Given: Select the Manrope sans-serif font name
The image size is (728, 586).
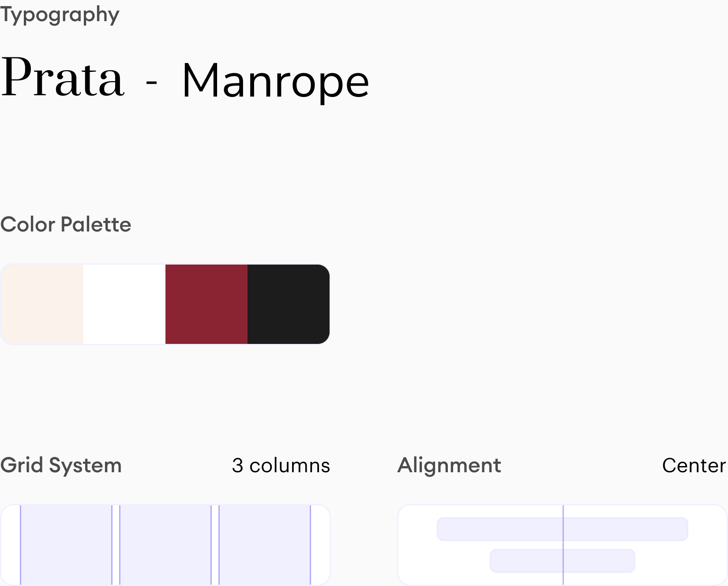Looking at the screenshot, I should [275, 81].
